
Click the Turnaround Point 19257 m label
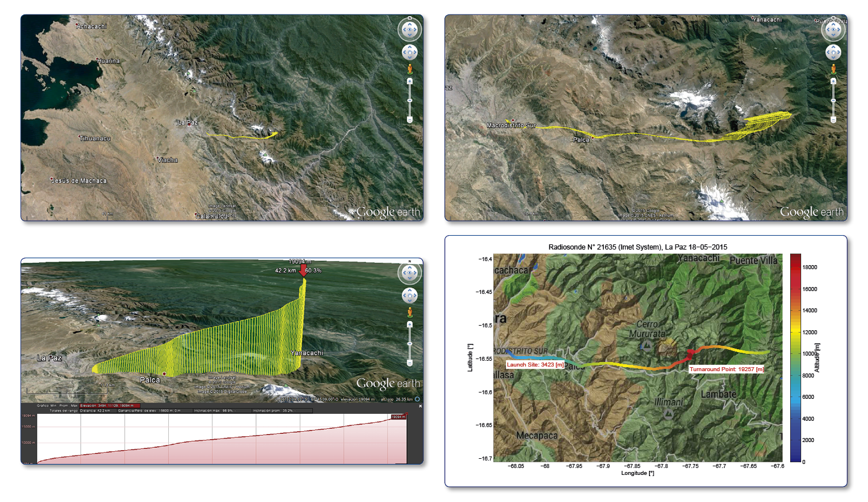(x=726, y=369)
